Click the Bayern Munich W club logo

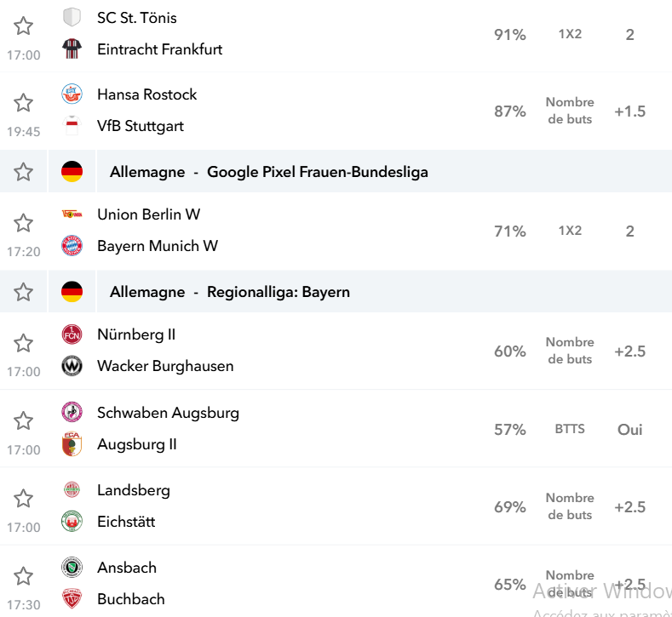point(72,246)
